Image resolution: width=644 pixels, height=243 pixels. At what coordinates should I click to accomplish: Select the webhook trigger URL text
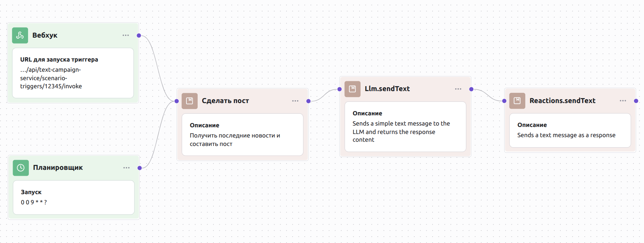pyautogui.click(x=51, y=78)
